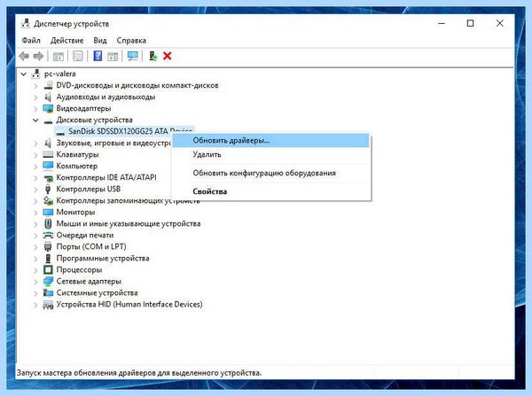Viewport: 532px width, 396px height.
Task: Click the Сетевые адаптеры network icon
Action: coord(48,282)
